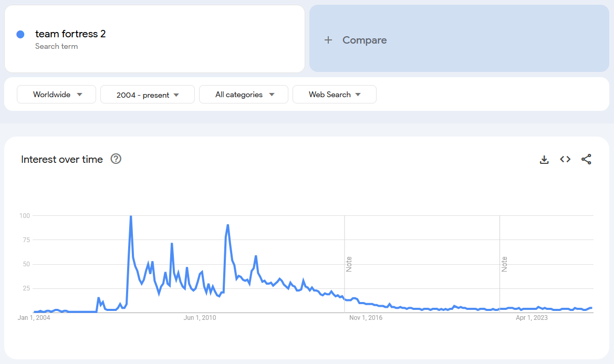
Task: Share the interest over time chart
Action: (x=586, y=159)
